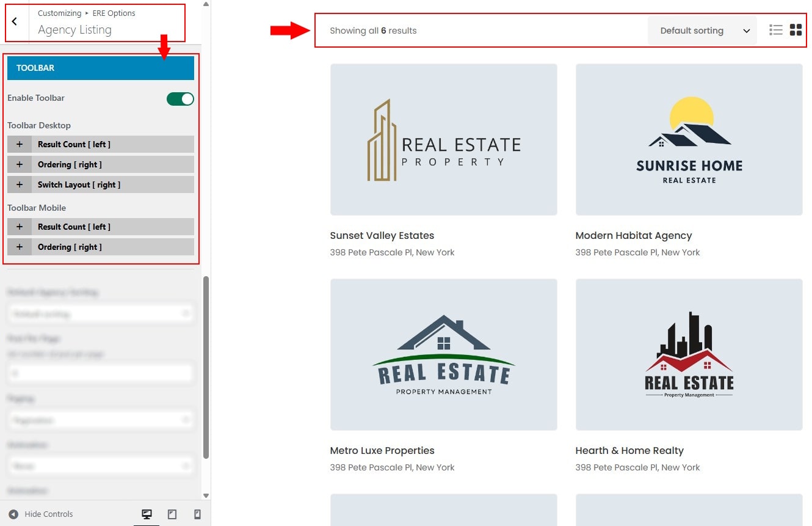Screen dimensions: 812x526
Task: Click the TOOLBAR section header
Action: click(101, 68)
